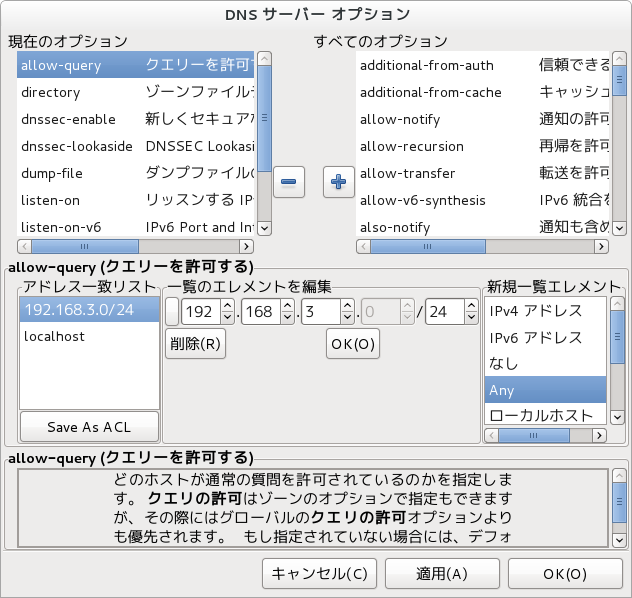Click the minus icon to remove option
This screenshot has width=632, height=598.
289,183
